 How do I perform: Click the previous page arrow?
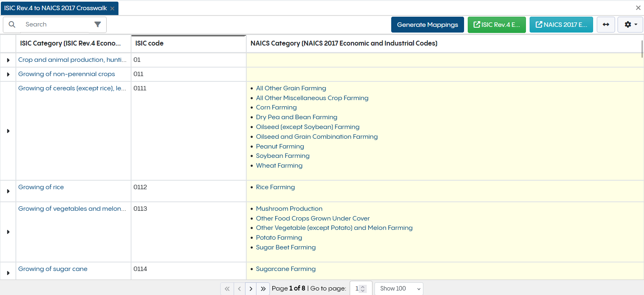tap(239, 288)
